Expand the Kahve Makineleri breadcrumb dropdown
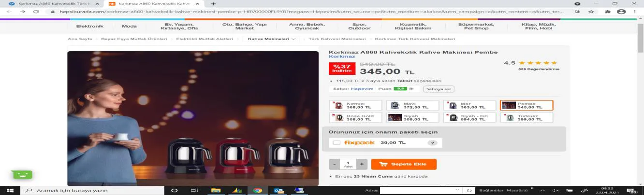 [272, 39]
